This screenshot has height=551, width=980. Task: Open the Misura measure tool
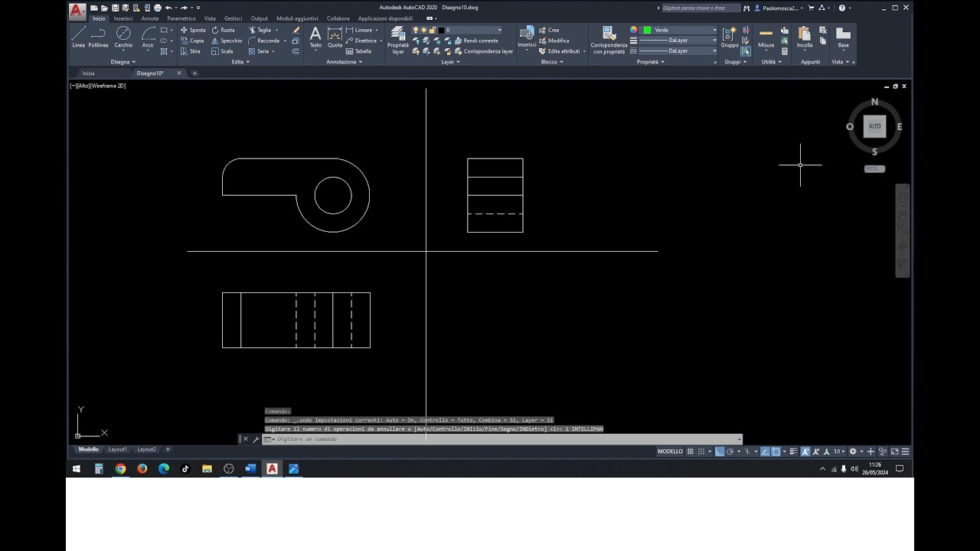(x=766, y=37)
